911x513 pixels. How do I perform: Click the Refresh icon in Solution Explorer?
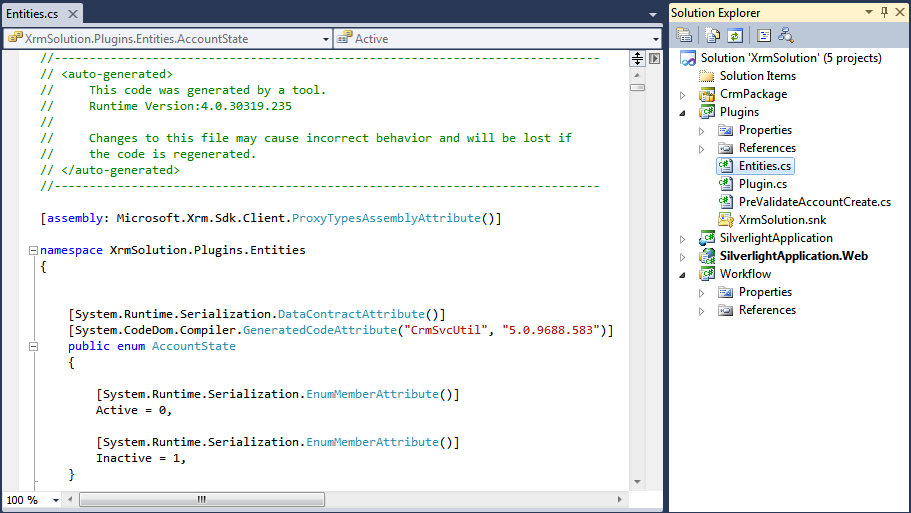735,35
